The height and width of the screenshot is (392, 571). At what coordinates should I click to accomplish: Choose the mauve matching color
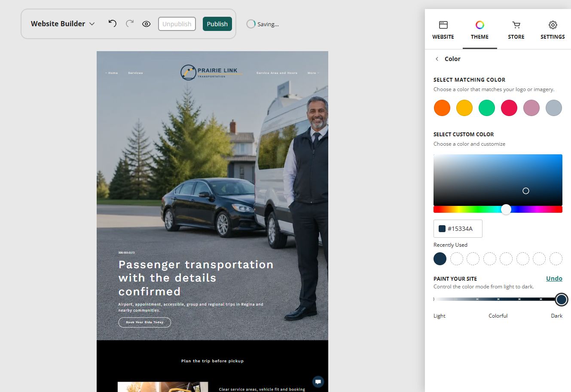[x=531, y=108]
